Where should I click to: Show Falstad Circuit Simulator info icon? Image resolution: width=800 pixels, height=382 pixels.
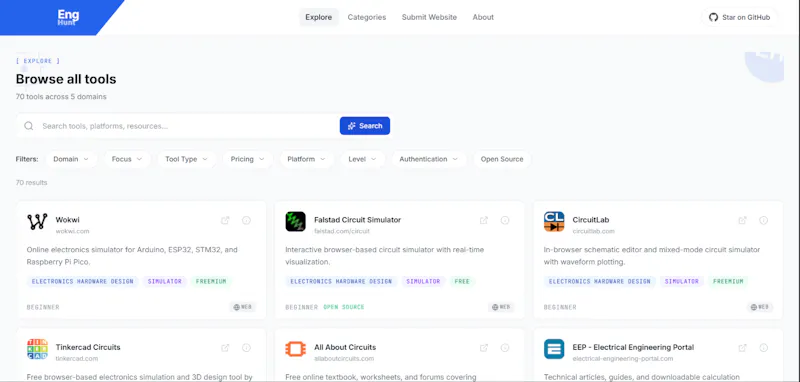pyautogui.click(x=505, y=220)
